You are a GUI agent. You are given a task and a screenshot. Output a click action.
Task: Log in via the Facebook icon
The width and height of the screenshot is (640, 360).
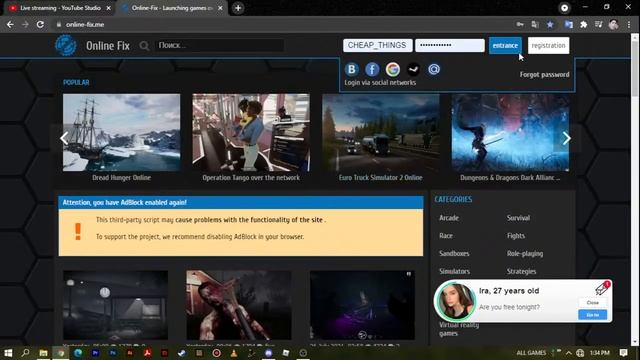click(x=372, y=69)
